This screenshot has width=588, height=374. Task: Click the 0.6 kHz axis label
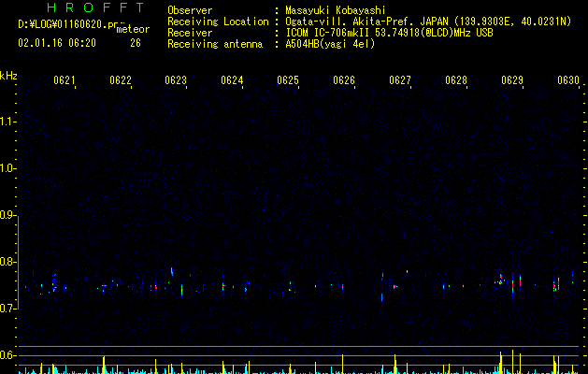tap(7, 355)
